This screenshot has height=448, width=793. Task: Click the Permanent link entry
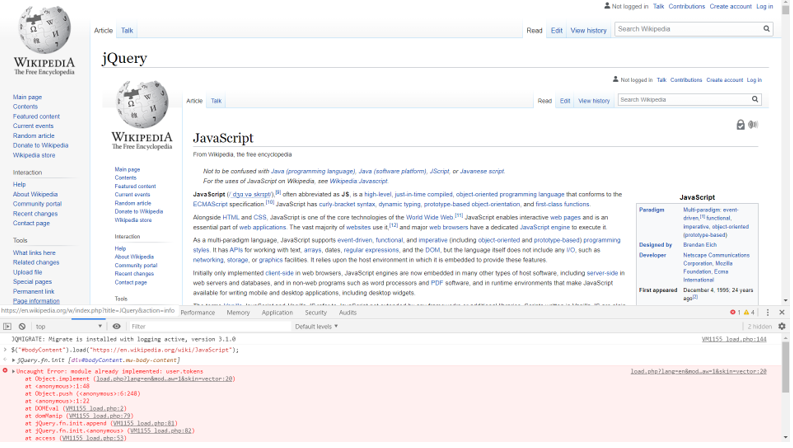point(34,292)
